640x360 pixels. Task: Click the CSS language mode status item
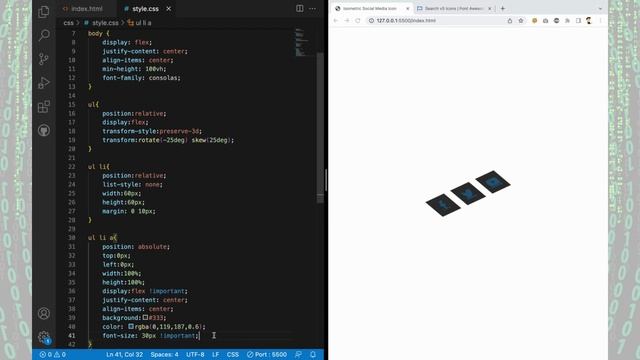[x=233, y=354]
